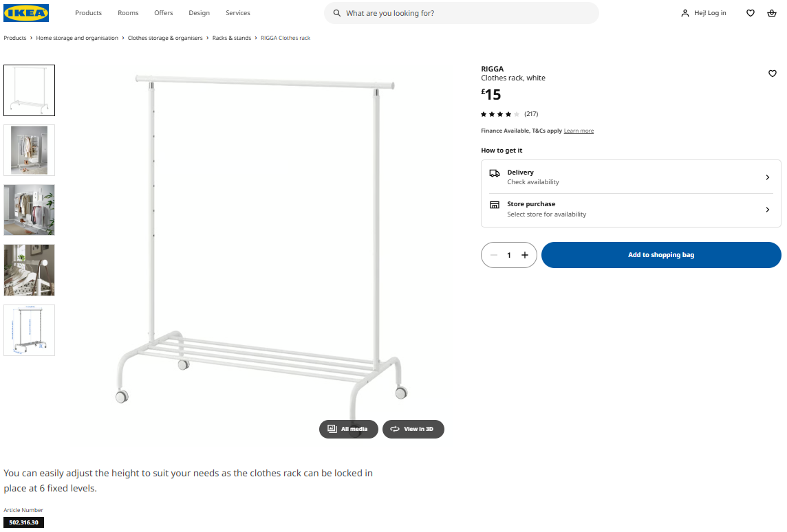The image size is (787, 532).
Task: Select the second product thumbnail
Action: (x=30, y=150)
